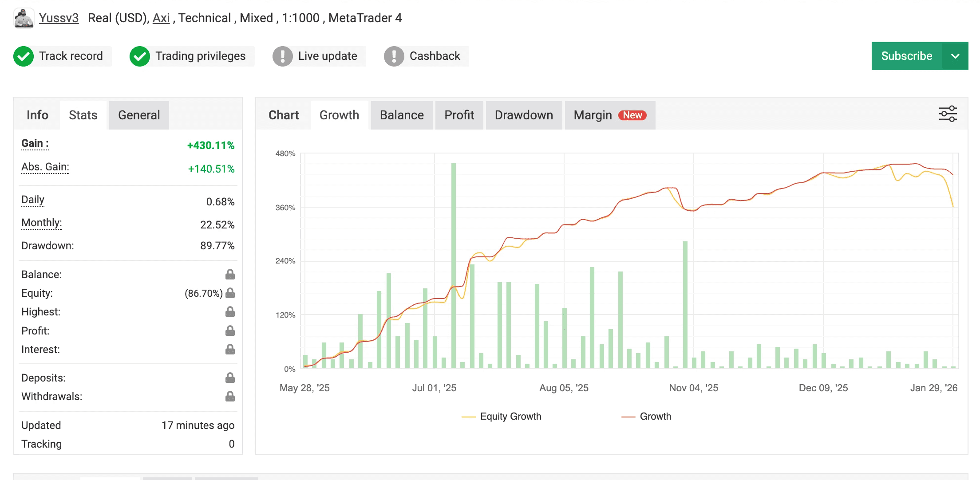This screenshot has height=480, width=980.
Task: Click the lock icon beside Balance
Action: [230, 274]
